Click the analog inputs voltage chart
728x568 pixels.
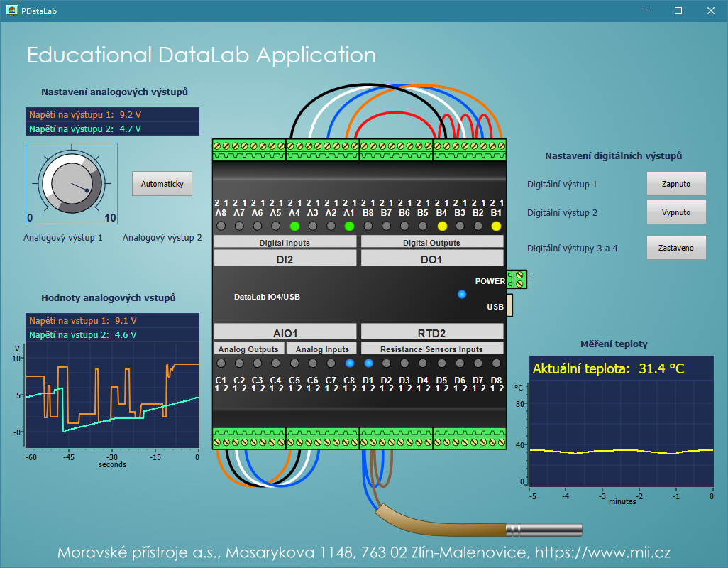[112, 396]
